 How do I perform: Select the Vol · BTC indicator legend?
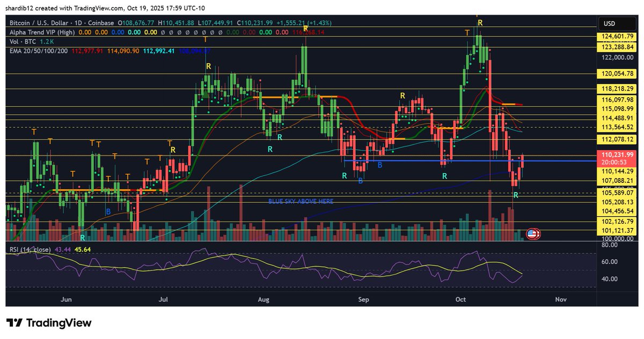[23, 41]
